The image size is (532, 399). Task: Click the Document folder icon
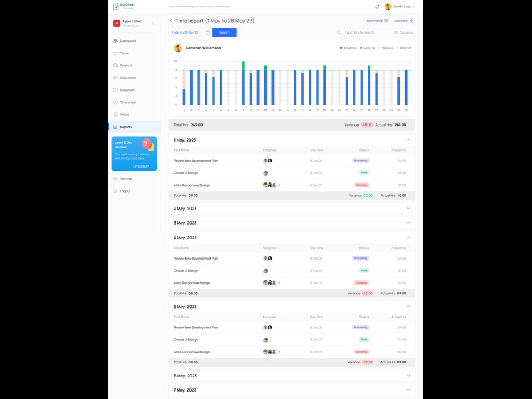pos(115,90)
